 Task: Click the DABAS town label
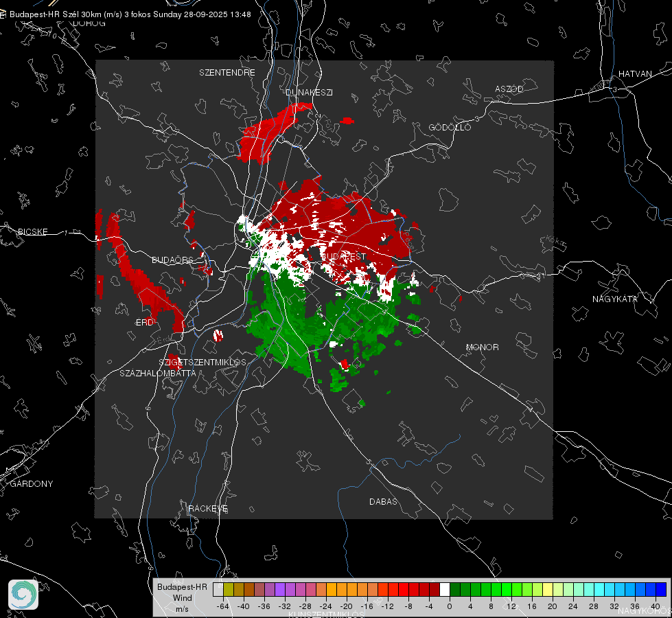click(383, 501)
